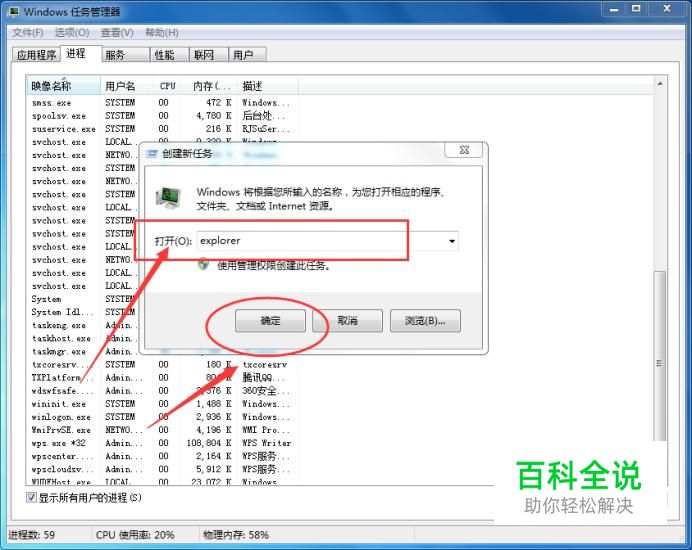Close the Windows 任务管理器 window
692x550 pixels.
(667, 9)
